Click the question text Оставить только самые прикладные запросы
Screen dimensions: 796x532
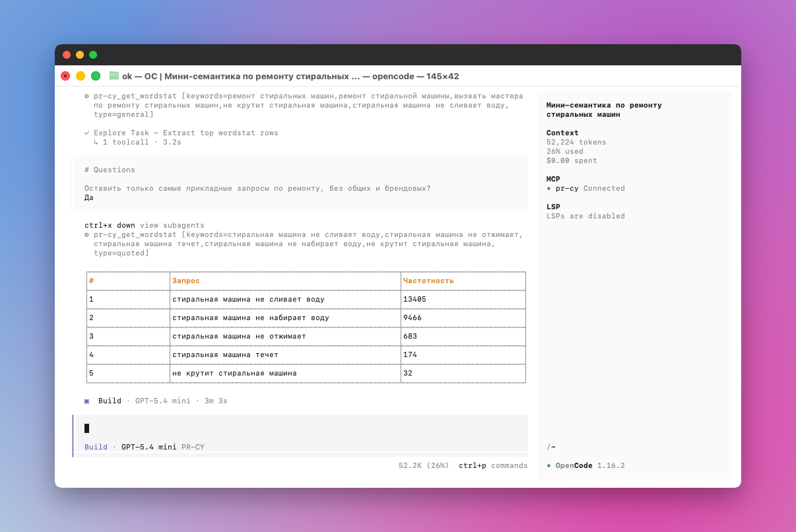tap(257, 188)
